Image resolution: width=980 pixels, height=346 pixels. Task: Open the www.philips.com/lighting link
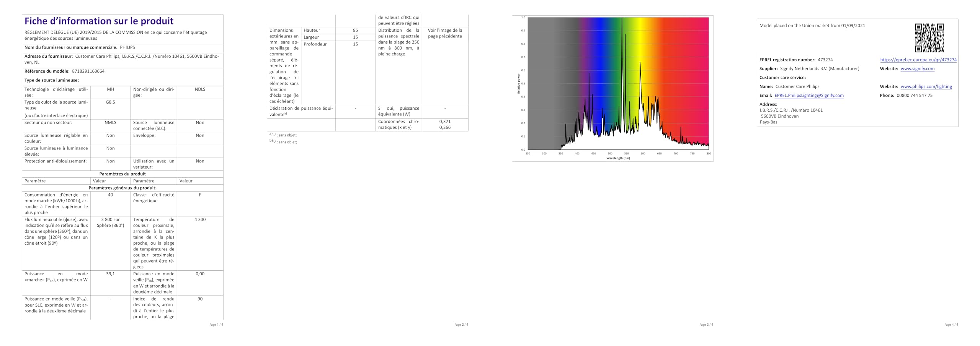click(x=926, y=86)
